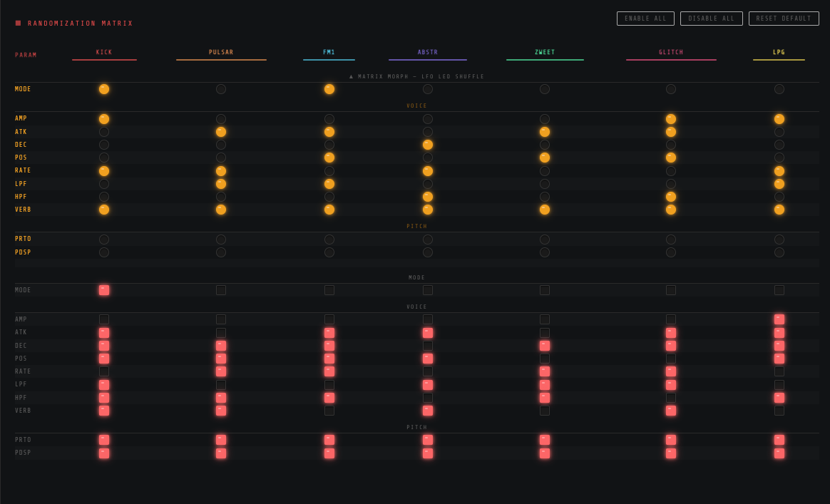Toggle the MODE LED in the KICK column
Image resolution: width=830 pixels, height=504 pixels.
pyautogui.click(x=104, y=89)
